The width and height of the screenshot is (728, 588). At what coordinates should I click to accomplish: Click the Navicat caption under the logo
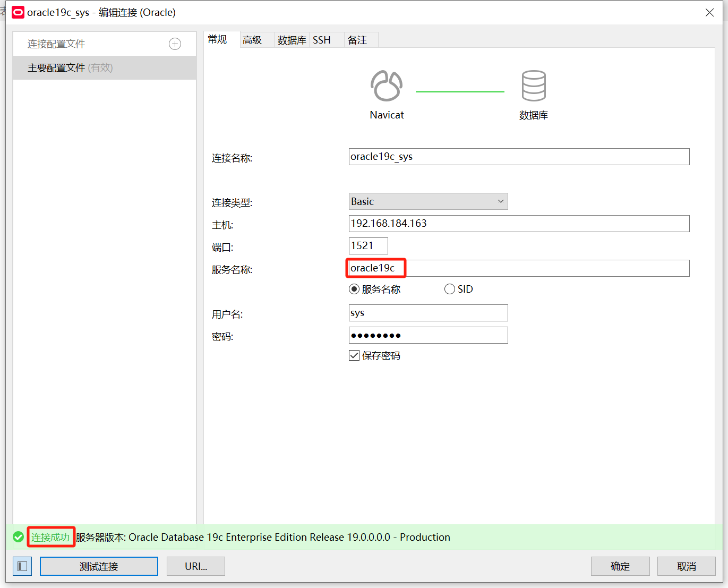[x=387, y=115]
